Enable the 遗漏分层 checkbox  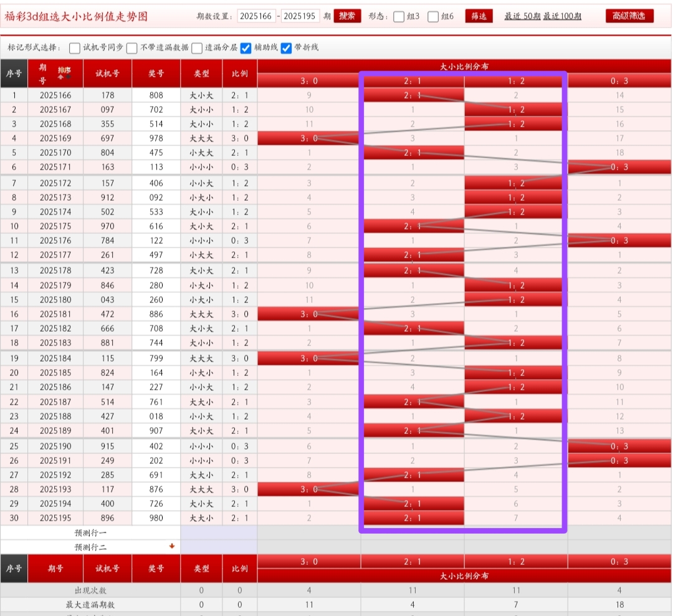pyautogui.click(x=197, y=48)
